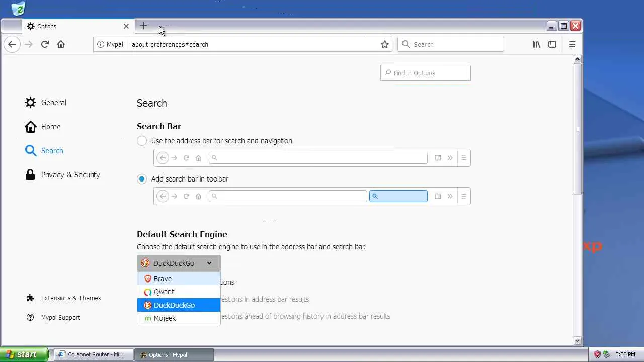Open the Home page button in toolbar
This screenshot has height=362, width=644.
61,44
